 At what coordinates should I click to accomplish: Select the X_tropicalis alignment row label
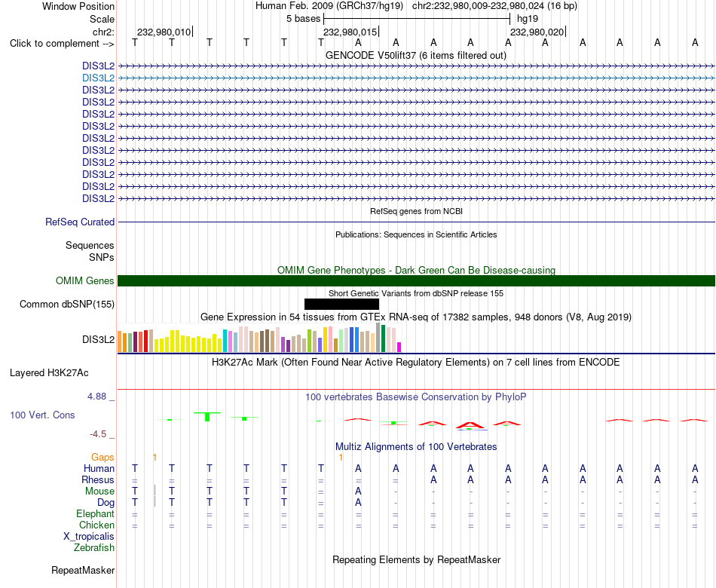coord(89,537)
